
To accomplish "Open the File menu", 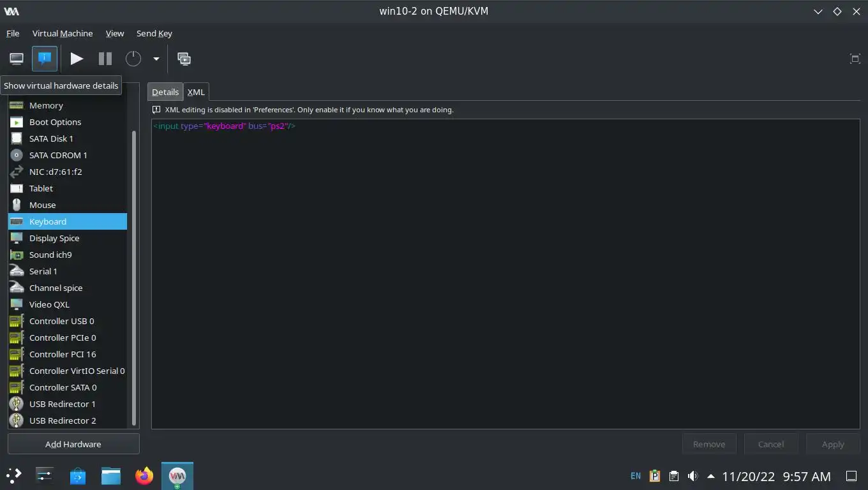I will (13, 33).
